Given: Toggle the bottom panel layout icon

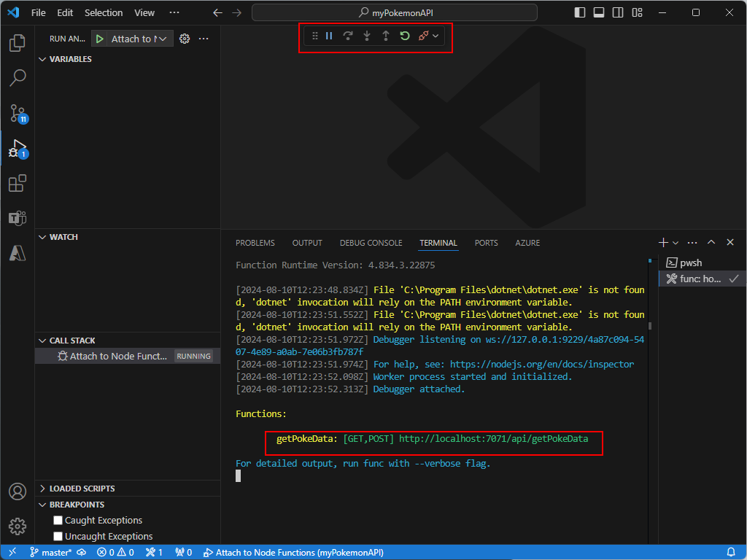Looking at the screenshot, I should pos(599,13).
